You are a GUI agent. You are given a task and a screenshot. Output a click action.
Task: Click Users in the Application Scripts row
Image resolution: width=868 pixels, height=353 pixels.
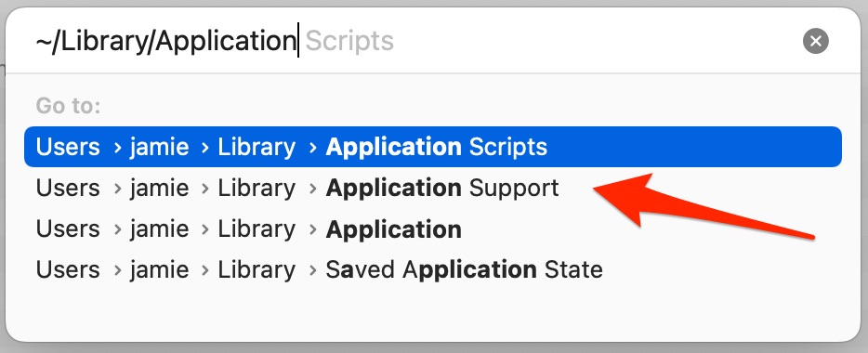pyautogui.click(x=68, y=147)
